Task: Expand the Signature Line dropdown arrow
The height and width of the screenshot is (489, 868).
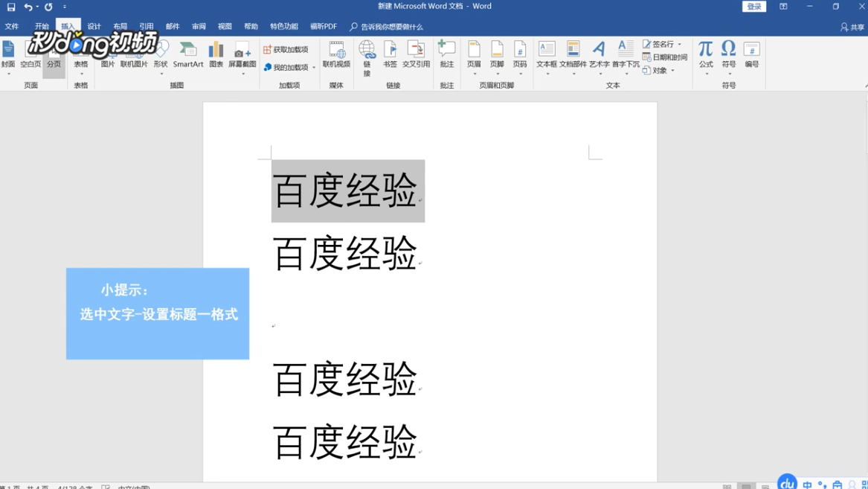Action: coord(680,45)
